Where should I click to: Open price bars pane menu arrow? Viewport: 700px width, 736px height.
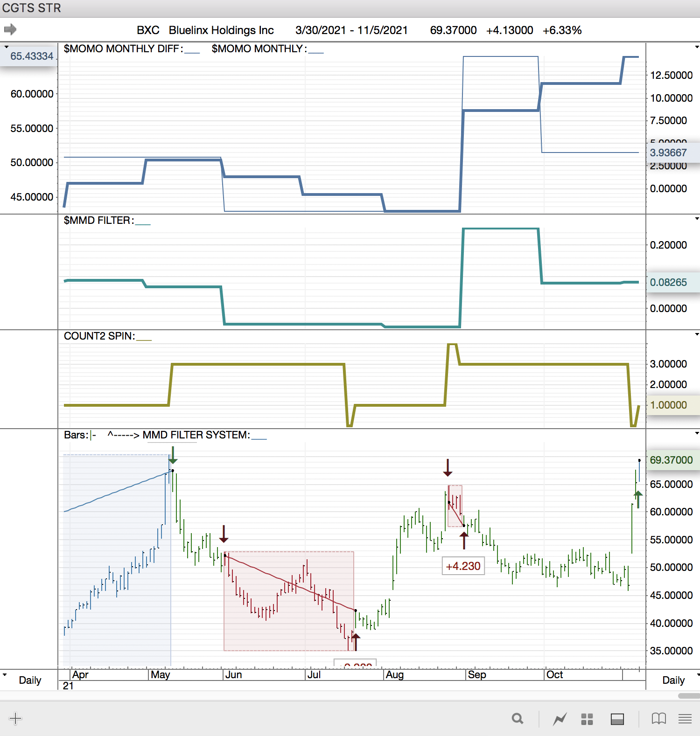(x=697, y=433)
